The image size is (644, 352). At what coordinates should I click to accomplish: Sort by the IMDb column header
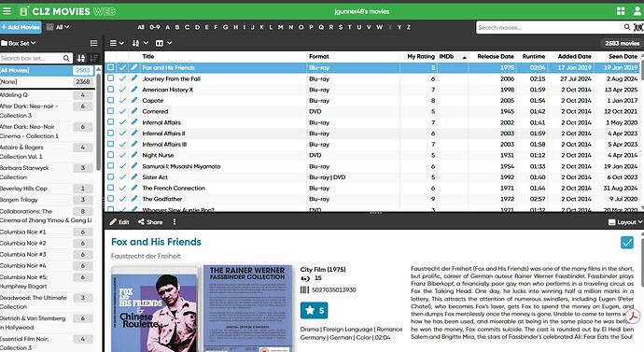click(453, 57)
